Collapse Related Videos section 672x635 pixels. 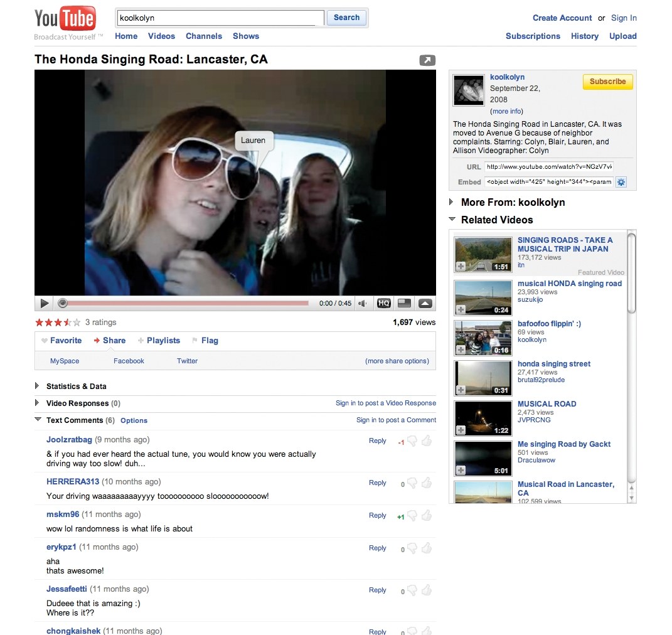[x=452, y=219]
